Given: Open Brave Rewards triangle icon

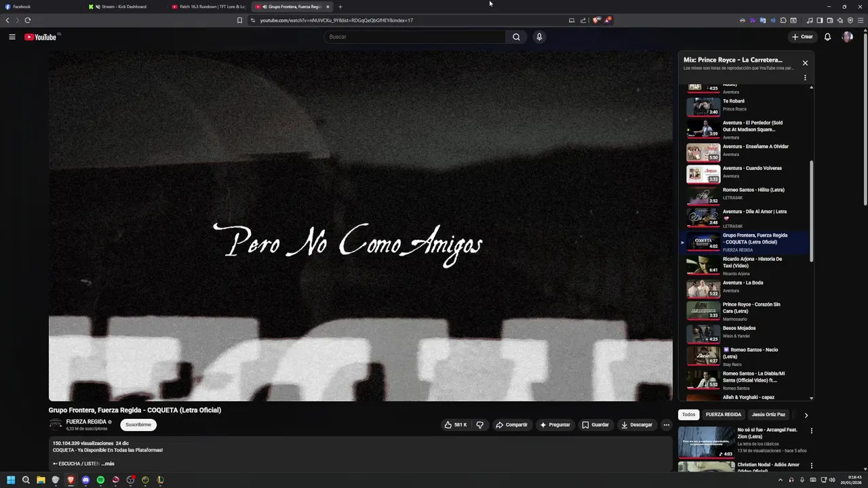Looking at the screenshot, I should (x=608, y=20).
